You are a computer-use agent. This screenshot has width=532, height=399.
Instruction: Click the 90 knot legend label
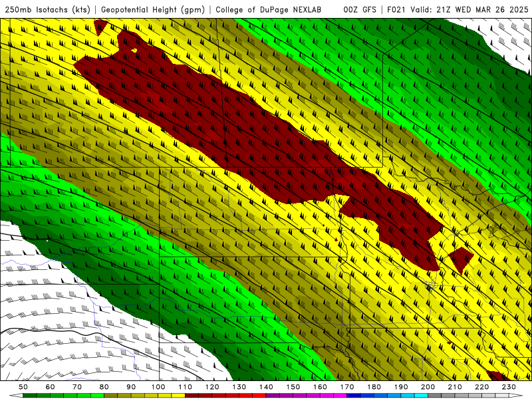coord(131,387)
